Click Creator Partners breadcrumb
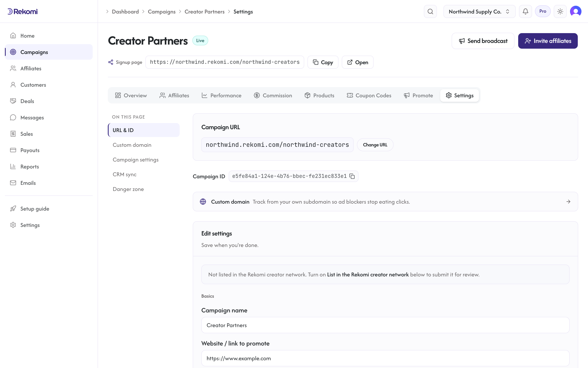 204,11
